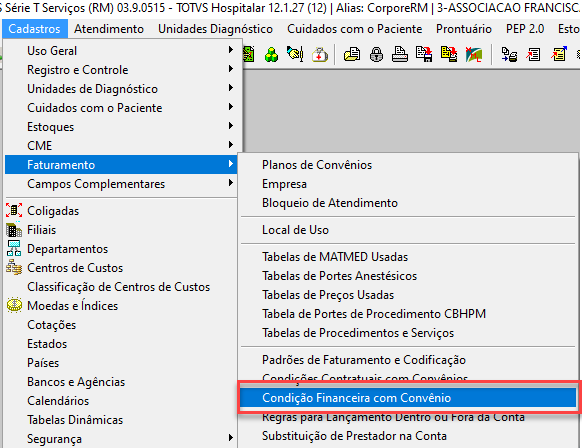Open the Unidades Diagnóstico menu bar item

pyautogui.click(x=215, y=29)
